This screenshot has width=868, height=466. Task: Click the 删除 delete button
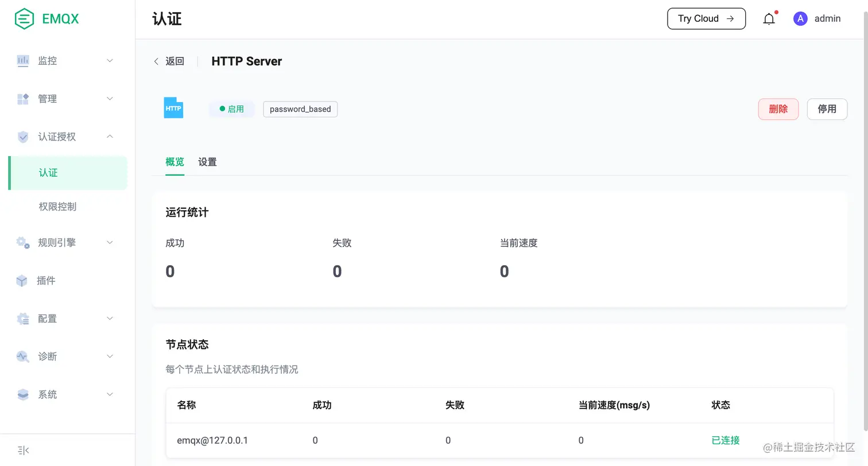coord(778,108)
